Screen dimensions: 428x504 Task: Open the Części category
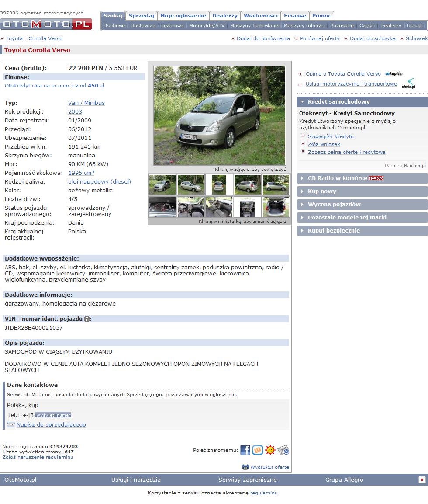pyautogui.click(x=367, y=25)
